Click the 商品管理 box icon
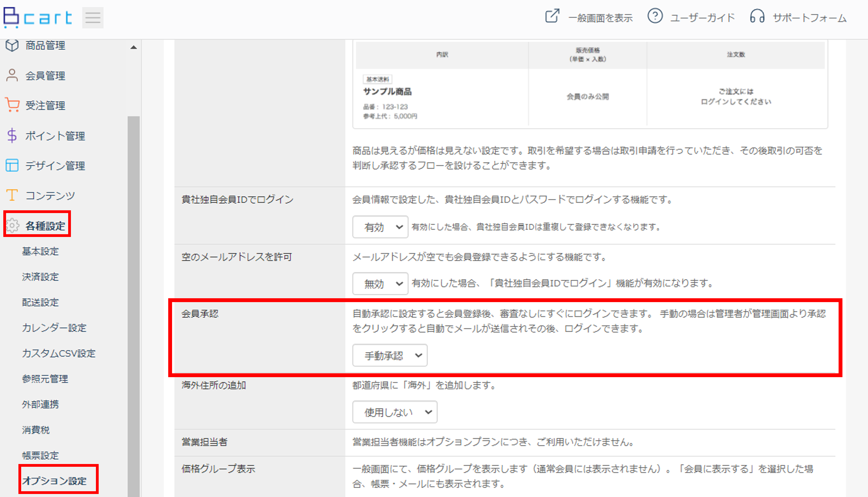 coord(12,45)
